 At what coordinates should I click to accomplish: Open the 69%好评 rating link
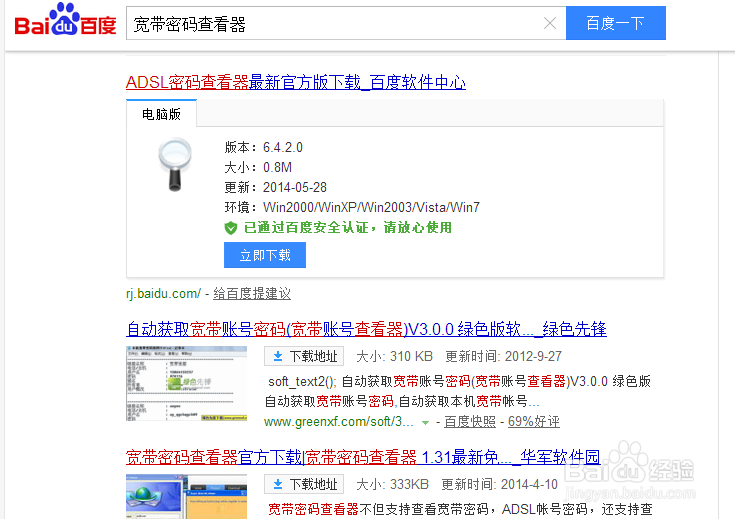[534, 421]
